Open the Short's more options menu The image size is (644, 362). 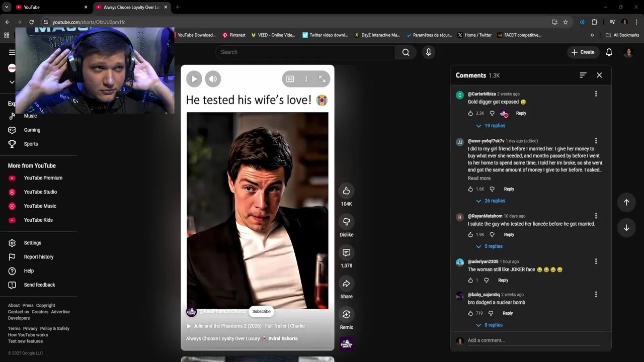click(x=306, y=79)
